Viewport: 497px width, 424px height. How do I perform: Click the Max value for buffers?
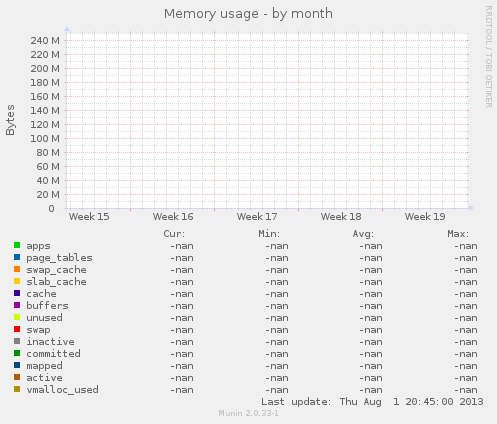pos(466,306)
